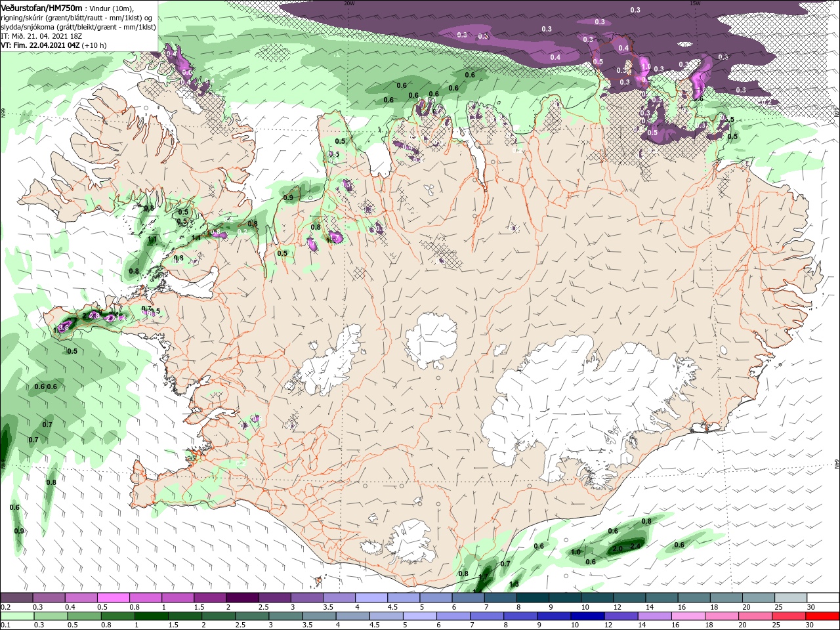Click the '(+10 h)' forecast offset text
Screen dimensions: 840x630
coord(94,45)
